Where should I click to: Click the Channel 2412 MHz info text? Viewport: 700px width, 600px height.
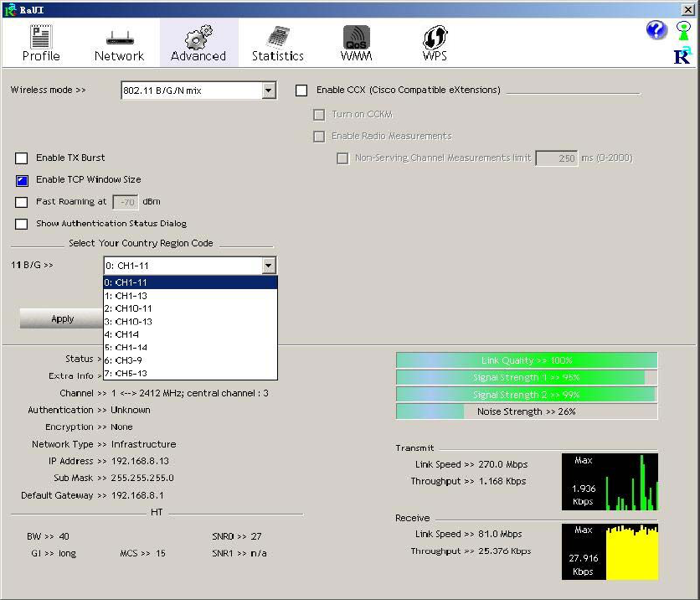click(x=190, y=393)
